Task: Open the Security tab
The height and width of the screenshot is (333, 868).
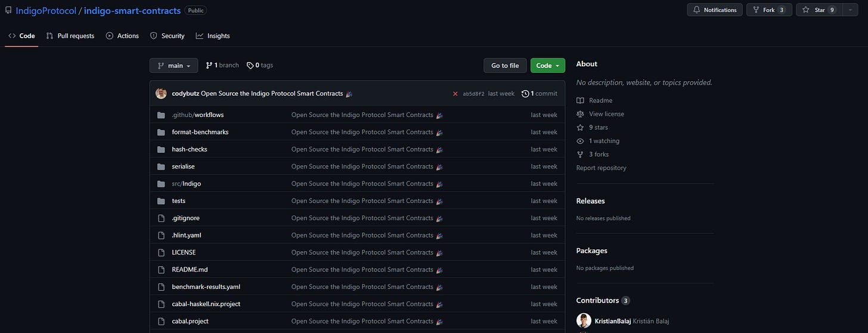Action: tap(168, 36)
